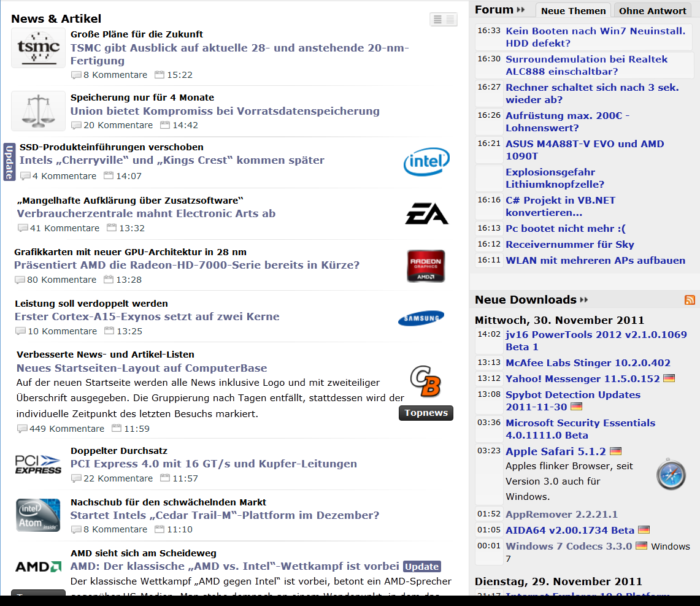Open TSMC 28- und 20-nm-Fertigung article
Viewport: 700px width, 606px height.
(x=239, y=55)
